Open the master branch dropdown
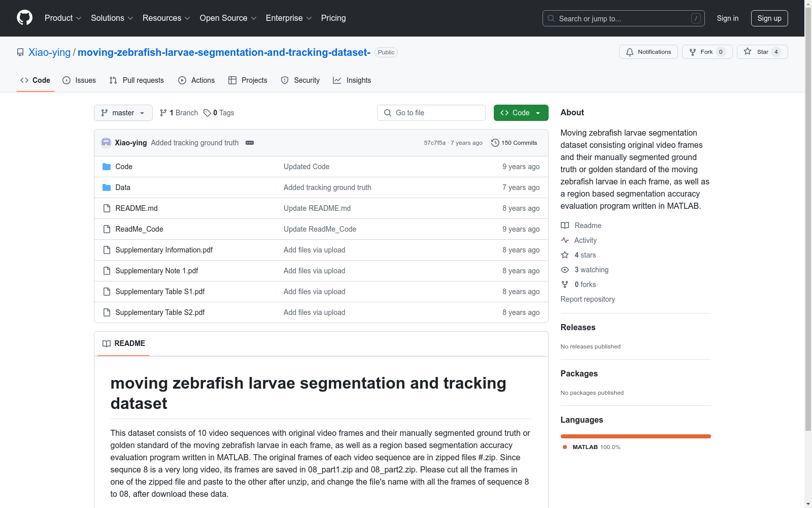812x508 pixels. pyautogui.click(x=123, y=113)
